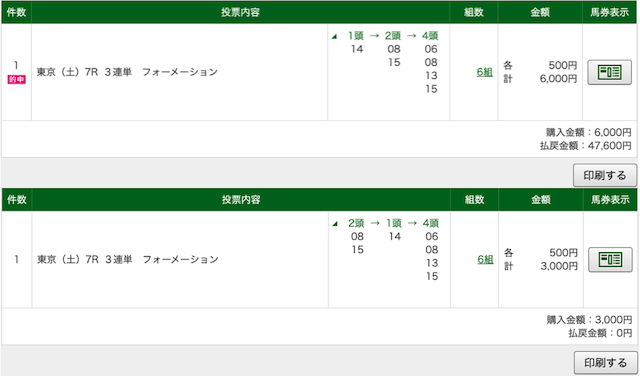
Task: Click the pink 的中 badge
Action: (16, 79)
